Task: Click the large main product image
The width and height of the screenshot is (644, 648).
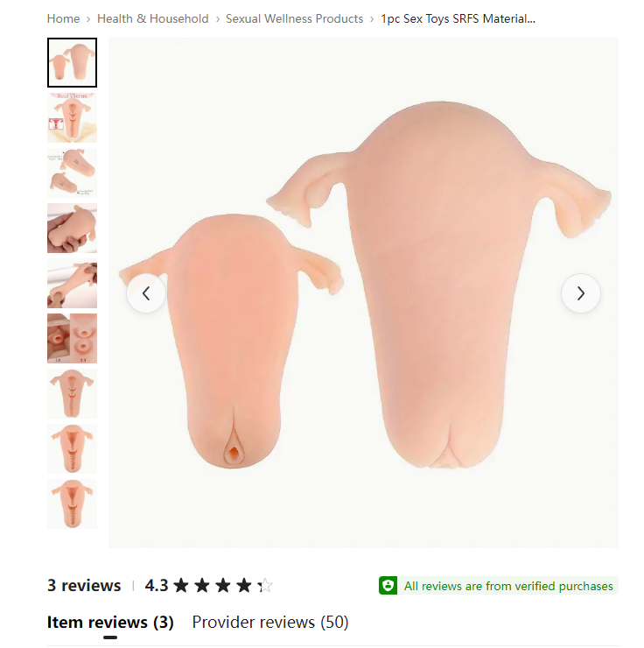Action: tap(363, 293)
